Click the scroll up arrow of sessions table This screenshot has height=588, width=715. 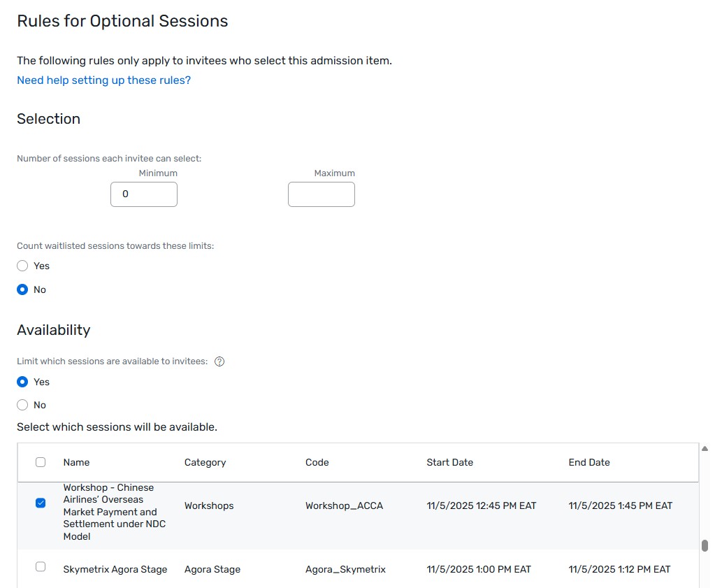[x=705, y=449]
